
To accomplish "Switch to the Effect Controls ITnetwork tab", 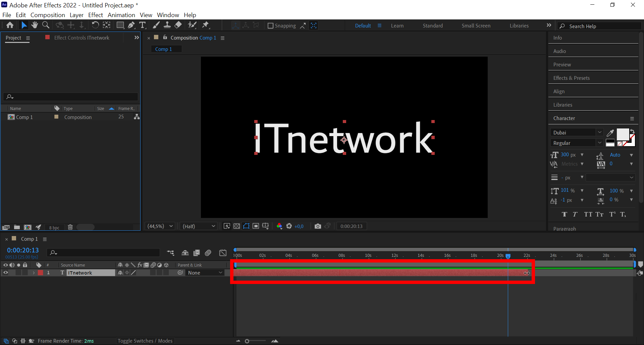I will (x=82, y=38).
